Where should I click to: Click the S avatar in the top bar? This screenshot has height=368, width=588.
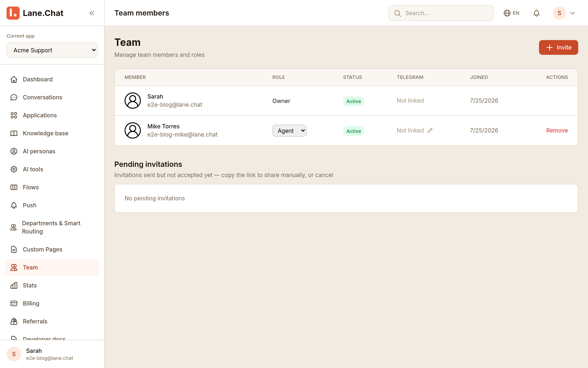click(x=559, y=13)
